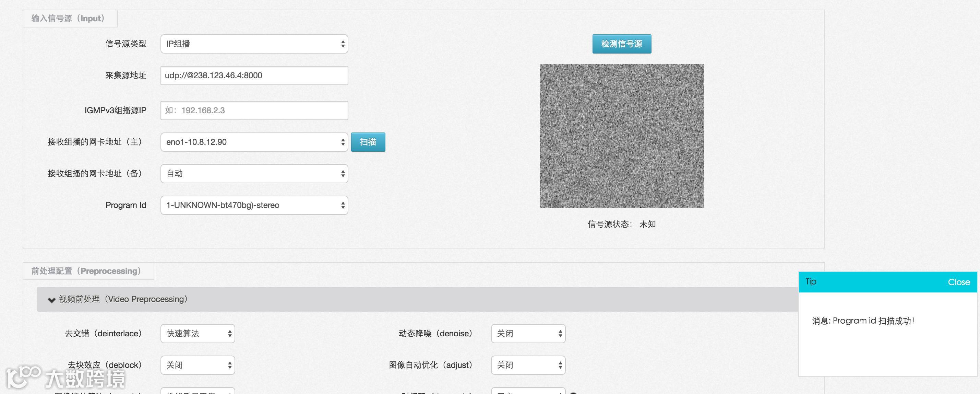Open the backup NIC 自动 dropdown
Viewport: 980px width, 394px height.
point(254,174)
